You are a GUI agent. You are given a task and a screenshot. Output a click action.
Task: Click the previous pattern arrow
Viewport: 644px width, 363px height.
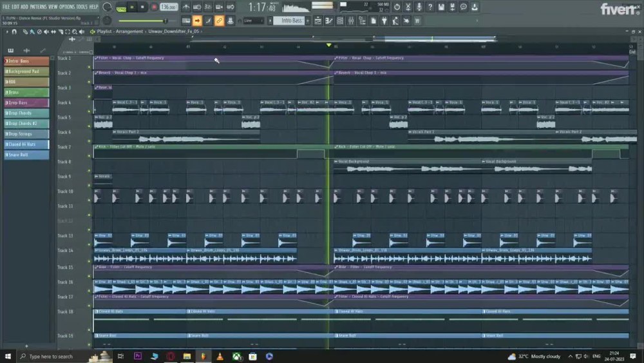click(270, 21)
